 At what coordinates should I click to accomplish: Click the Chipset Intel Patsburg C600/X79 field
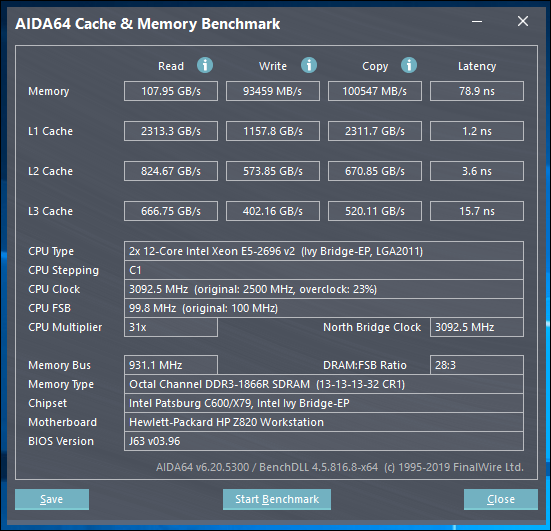[x=324, y=403]
